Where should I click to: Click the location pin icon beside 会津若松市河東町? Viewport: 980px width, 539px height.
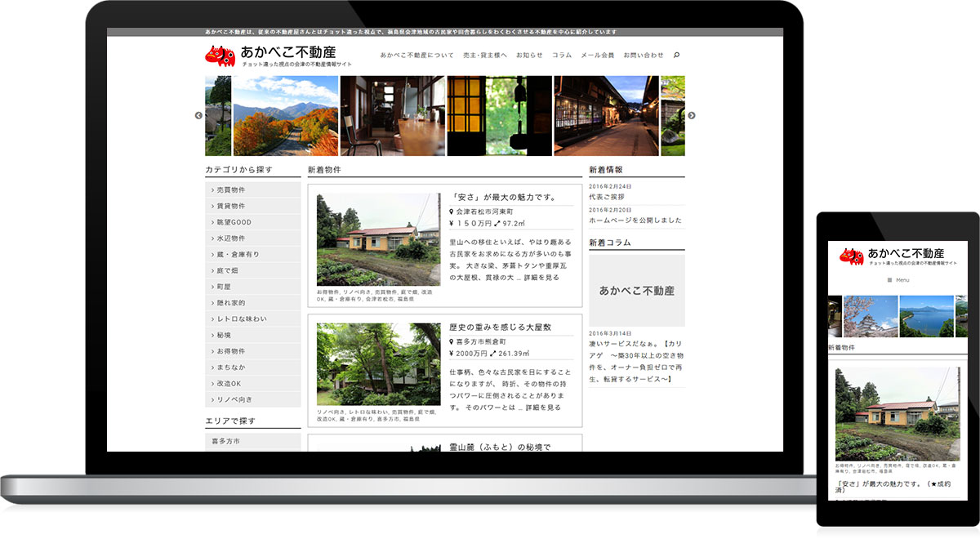pyautogui.click(x=452, y=212)
